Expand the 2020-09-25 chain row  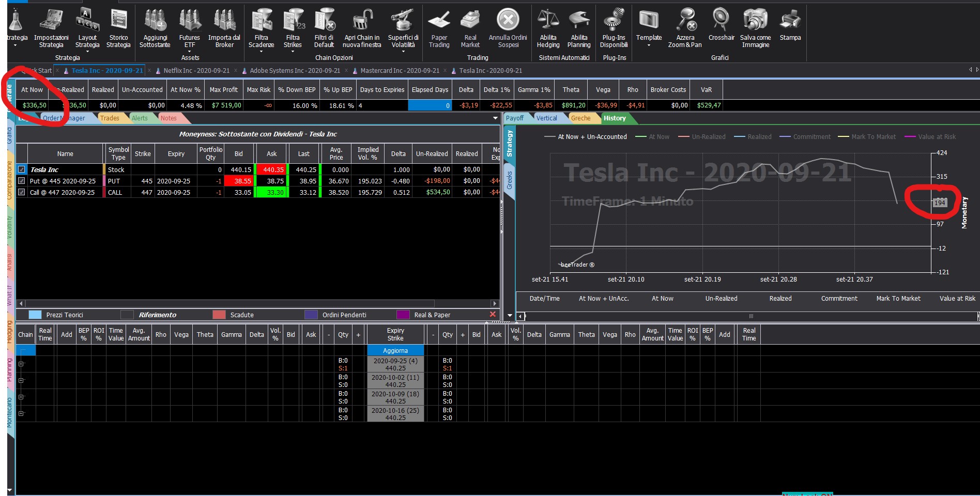[x=21, y=364]
